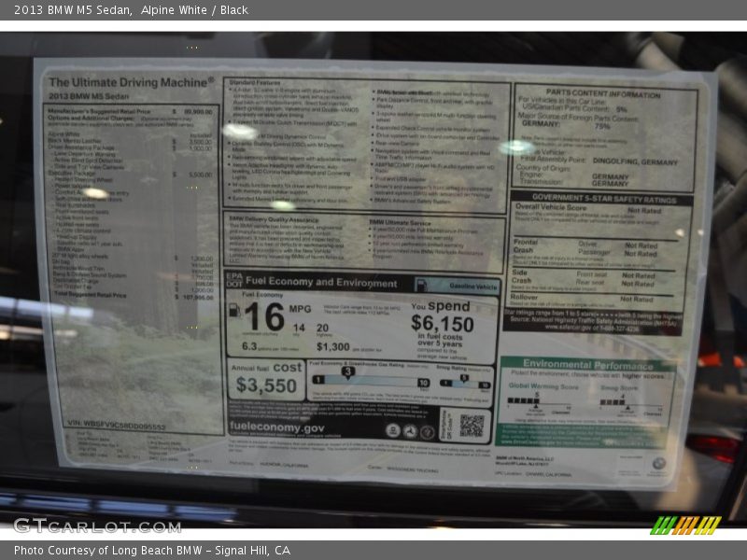The width and height of the screenshot is (747, 560).
Task: Click the 'Global Warming Score' label
Action: [543, 385]
